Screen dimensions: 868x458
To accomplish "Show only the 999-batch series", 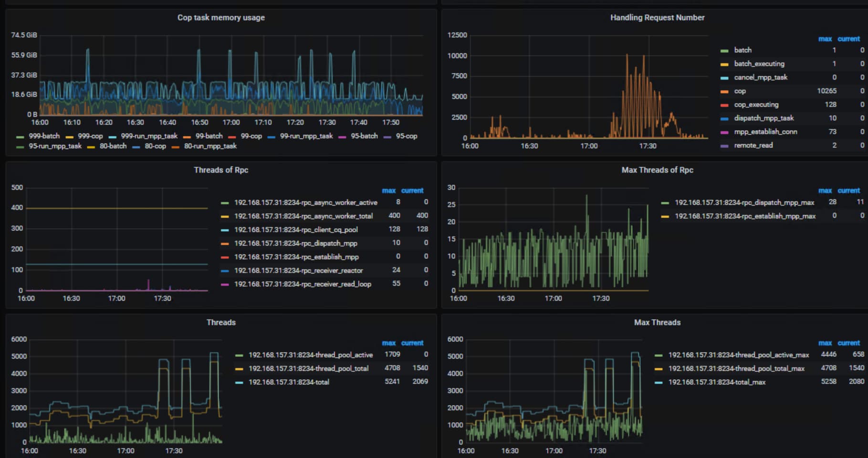I will (x=44, y=136).
